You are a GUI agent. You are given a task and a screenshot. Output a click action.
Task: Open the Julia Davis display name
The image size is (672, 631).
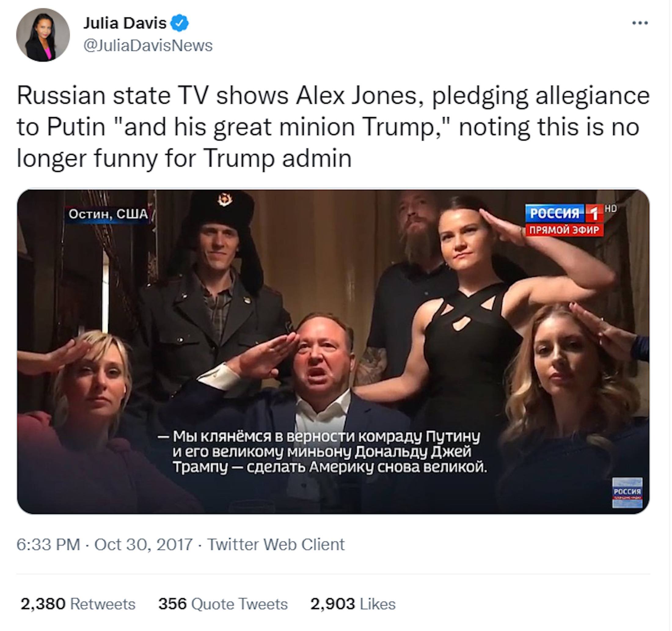coord(125,23)
